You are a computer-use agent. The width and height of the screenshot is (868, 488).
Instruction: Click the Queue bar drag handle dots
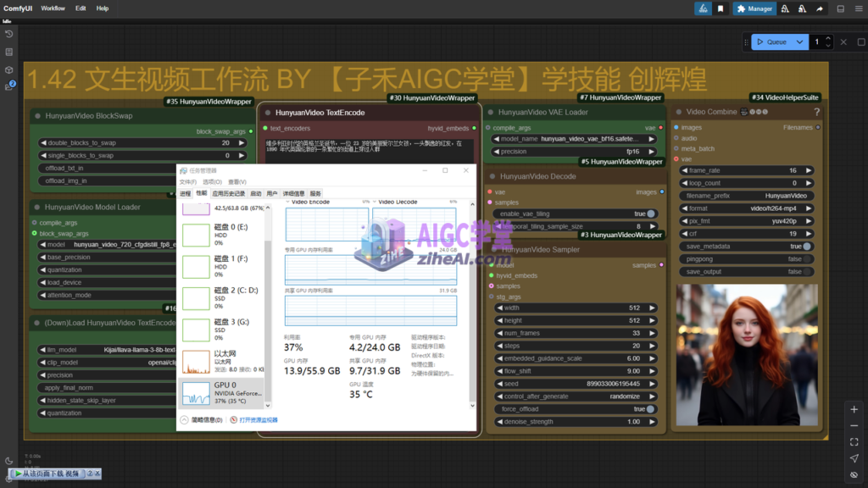[x=746, y=42]
